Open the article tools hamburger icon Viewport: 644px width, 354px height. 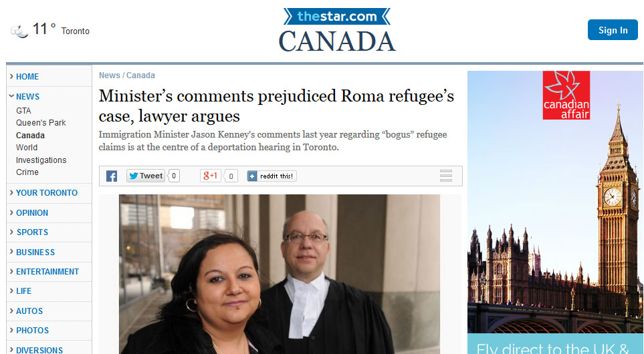coord(445,176)
